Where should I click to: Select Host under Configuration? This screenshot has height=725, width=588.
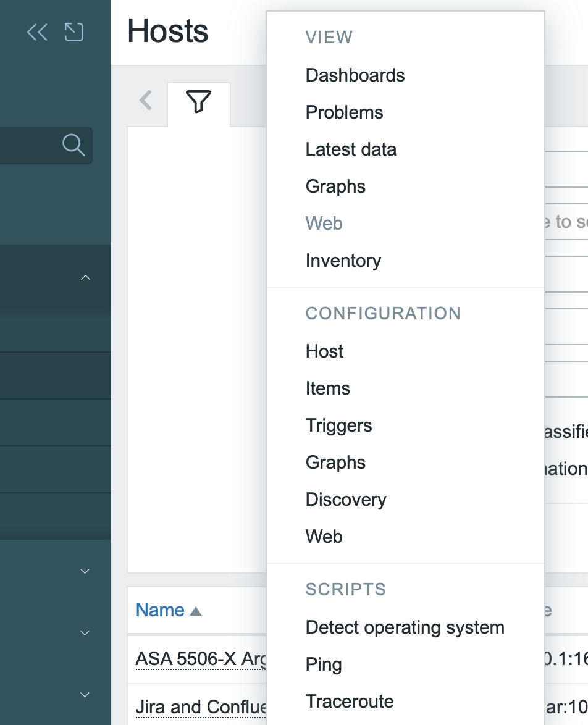[324, 351]
